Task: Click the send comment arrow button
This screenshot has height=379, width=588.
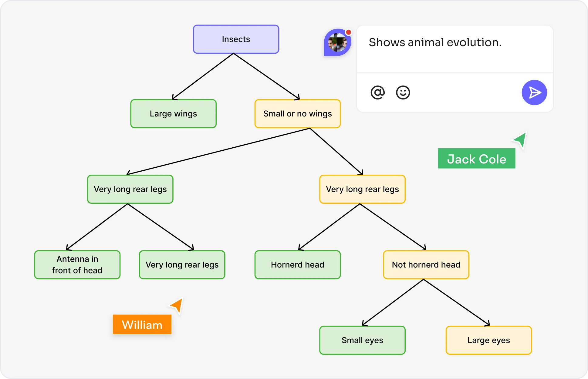Action: pos(534,92)
